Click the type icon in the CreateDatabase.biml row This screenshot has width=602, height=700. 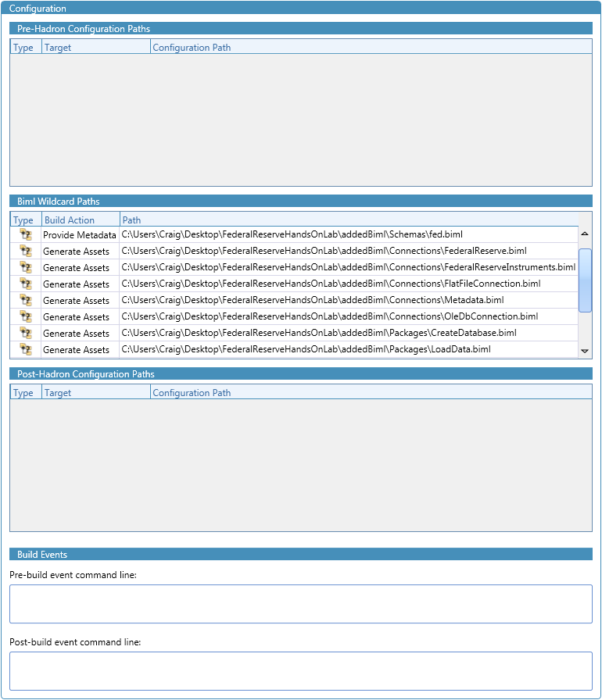(26, 333)
